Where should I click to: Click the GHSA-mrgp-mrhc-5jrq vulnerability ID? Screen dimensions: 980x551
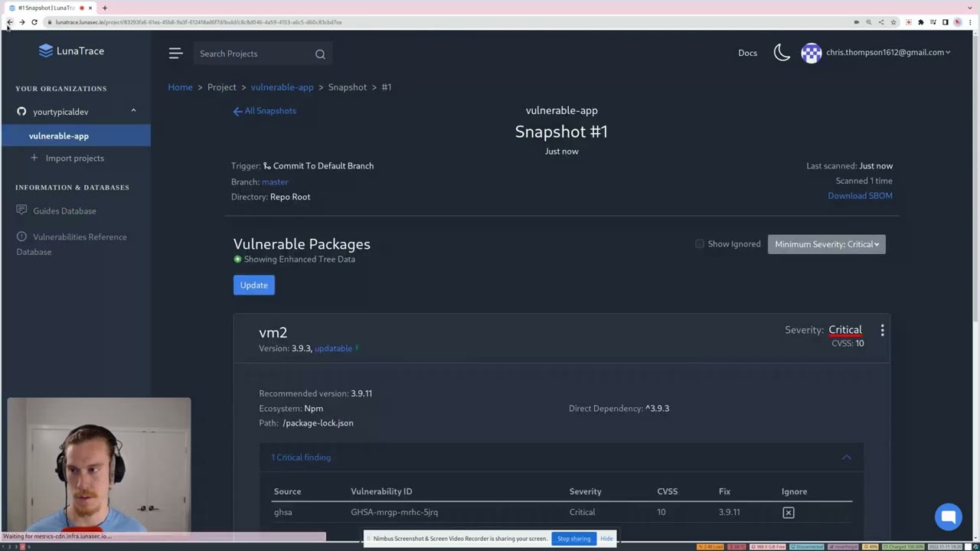coord(394,512)
